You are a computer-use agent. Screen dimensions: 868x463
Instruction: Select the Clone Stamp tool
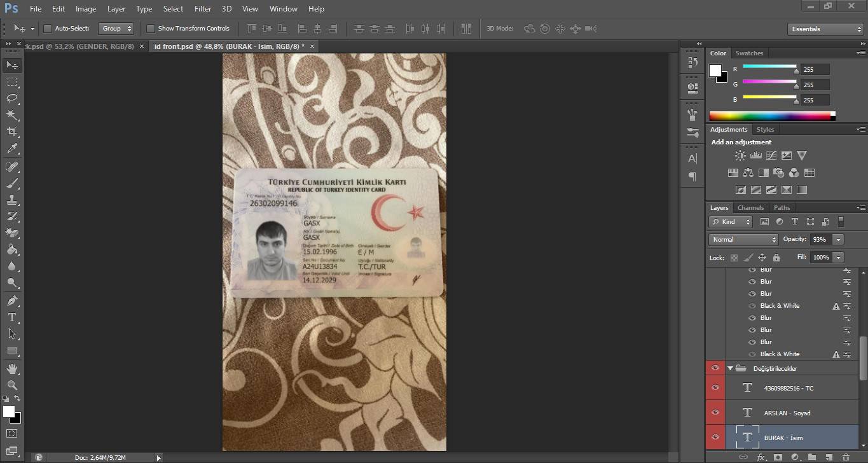click(12, 200)
